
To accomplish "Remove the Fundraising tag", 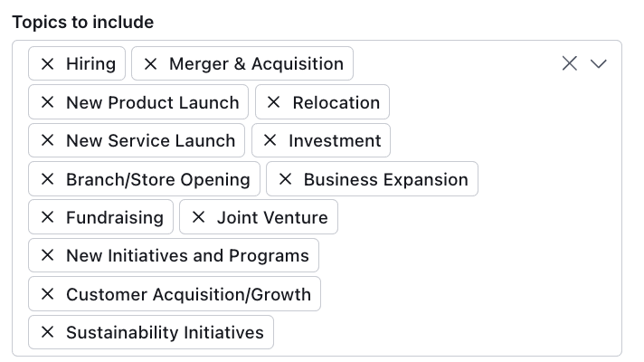I will (48, 217).
